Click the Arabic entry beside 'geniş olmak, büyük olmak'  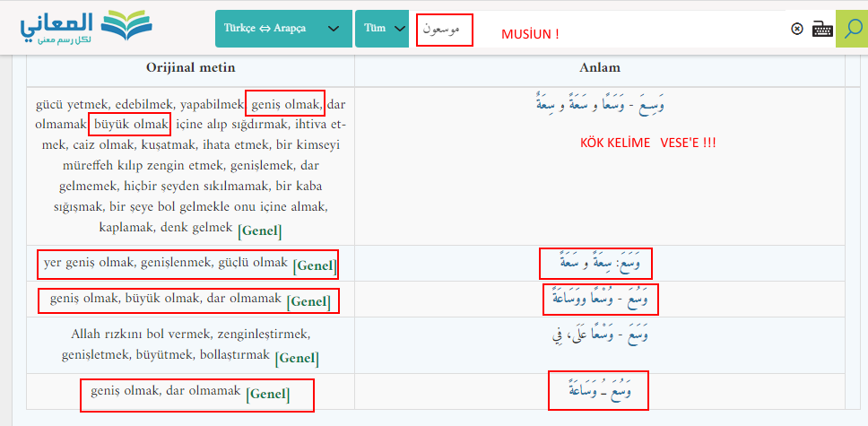[x=600, y=298]
